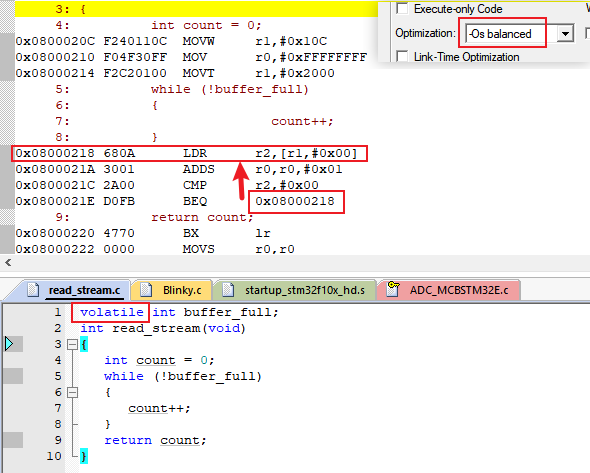
Task: Toggle the Link-Time Optimization checkbox
Action: coord(402,56)
